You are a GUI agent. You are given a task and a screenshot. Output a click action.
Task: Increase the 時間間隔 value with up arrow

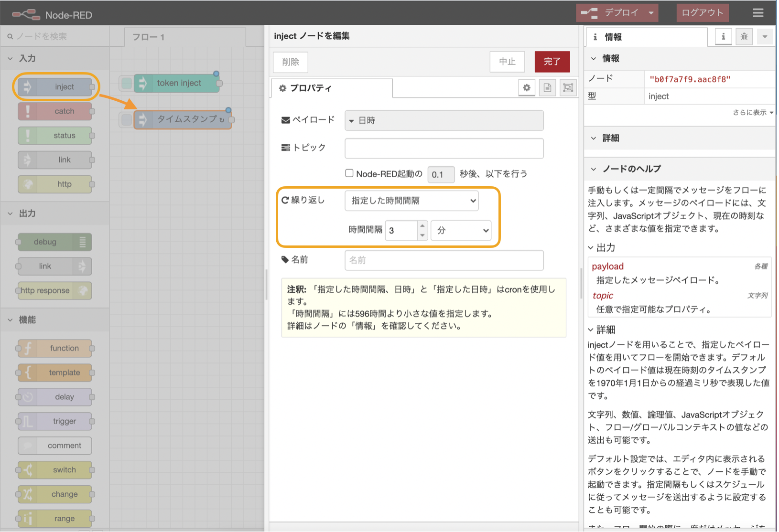coord(422,226)
